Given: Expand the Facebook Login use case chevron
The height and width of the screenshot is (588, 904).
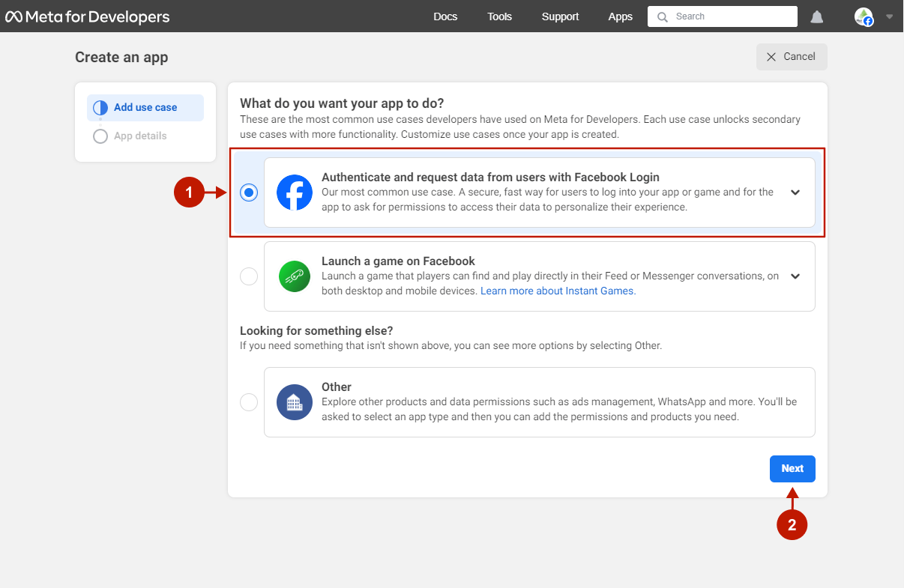Looking at the screenshot, I should [x=795, y=193].
